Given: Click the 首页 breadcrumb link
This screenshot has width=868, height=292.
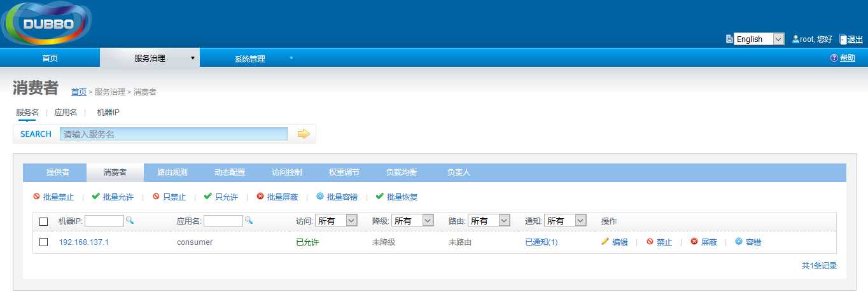Looking at the screenshot, I should click(x=79, y=92).
